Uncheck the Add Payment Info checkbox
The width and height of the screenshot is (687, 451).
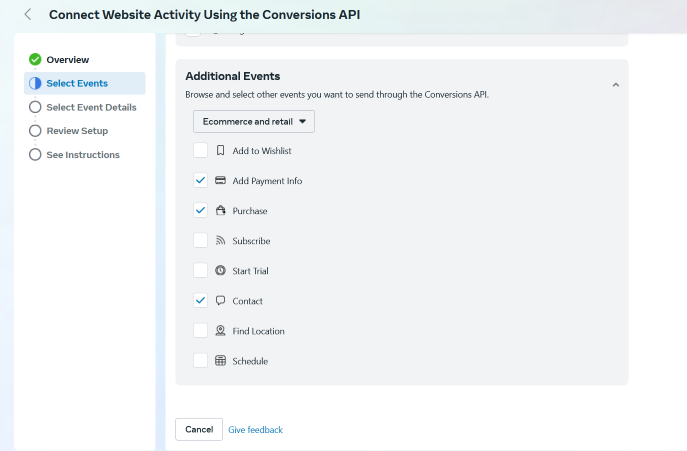[200, 181]
